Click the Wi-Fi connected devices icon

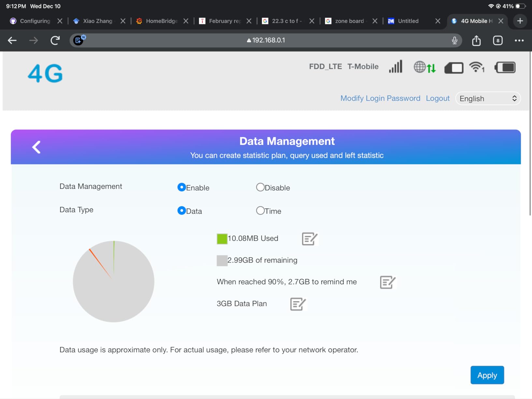click(477, 67)
